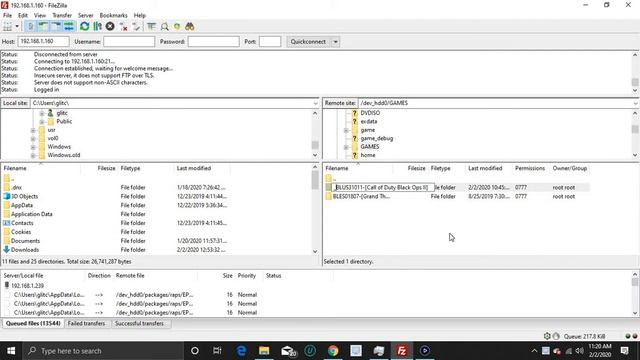Expand the Windows.old folder in local tree
The width and height of the screenshot is (640, 360).
pyautogui.click(x=33, y=156)
